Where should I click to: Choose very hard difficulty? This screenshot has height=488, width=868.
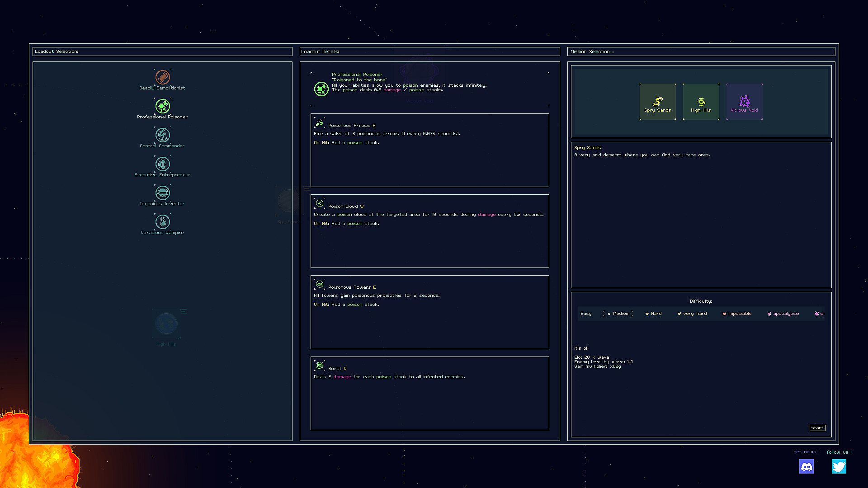[692, 314]
